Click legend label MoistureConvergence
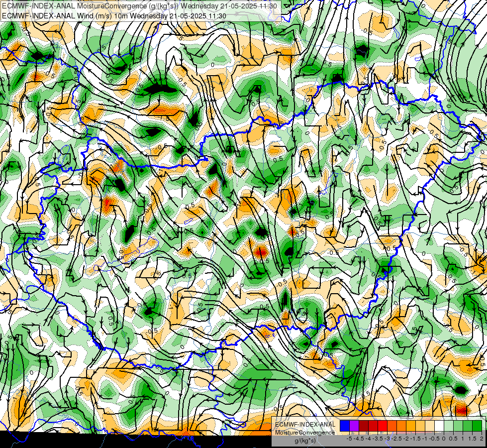The height and width of the screenshot is (448, 487). (305, 433)
